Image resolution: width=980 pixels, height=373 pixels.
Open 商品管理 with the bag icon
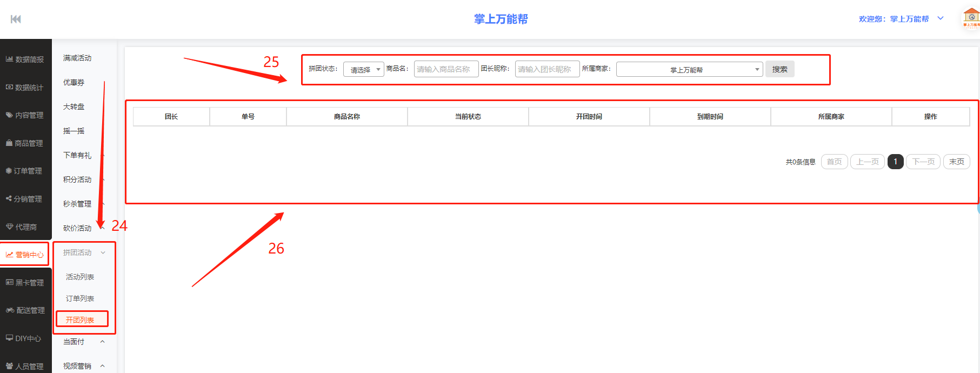tap(25, 143)
